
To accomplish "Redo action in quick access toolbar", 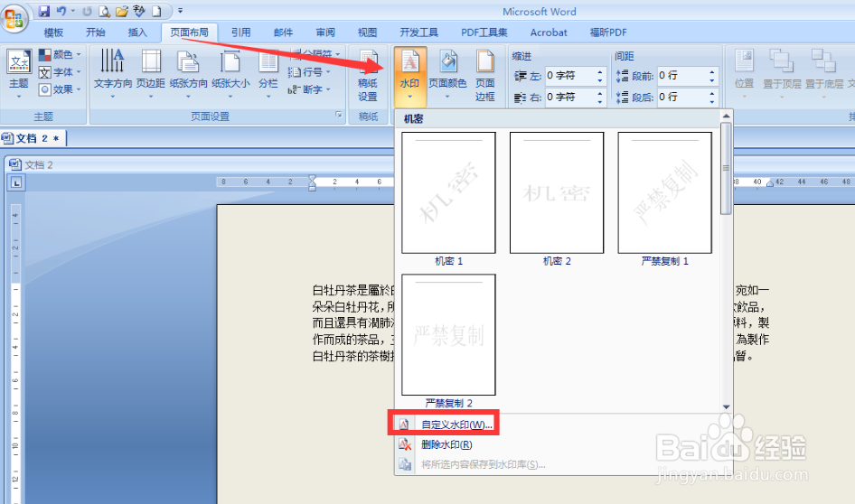I will [87, 11].
